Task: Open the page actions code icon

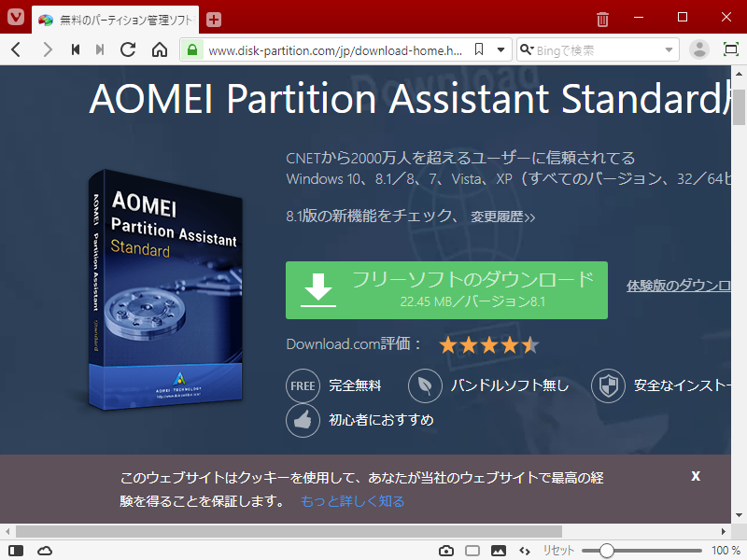Action: (x=525, y=551)
